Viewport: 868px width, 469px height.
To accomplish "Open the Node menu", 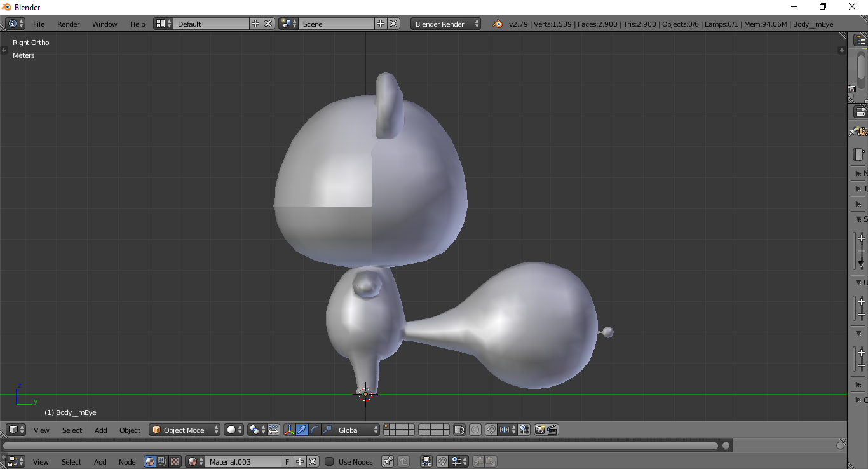I will pos(127,462).
